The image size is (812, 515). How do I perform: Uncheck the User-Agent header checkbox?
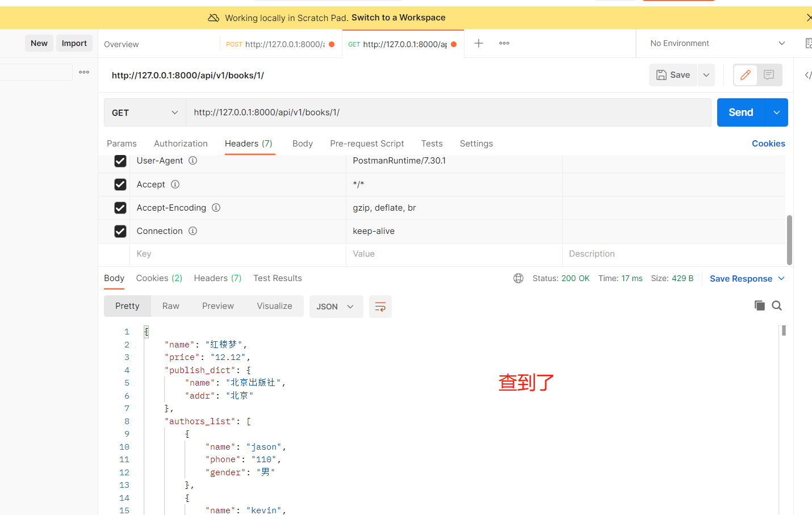120,161
